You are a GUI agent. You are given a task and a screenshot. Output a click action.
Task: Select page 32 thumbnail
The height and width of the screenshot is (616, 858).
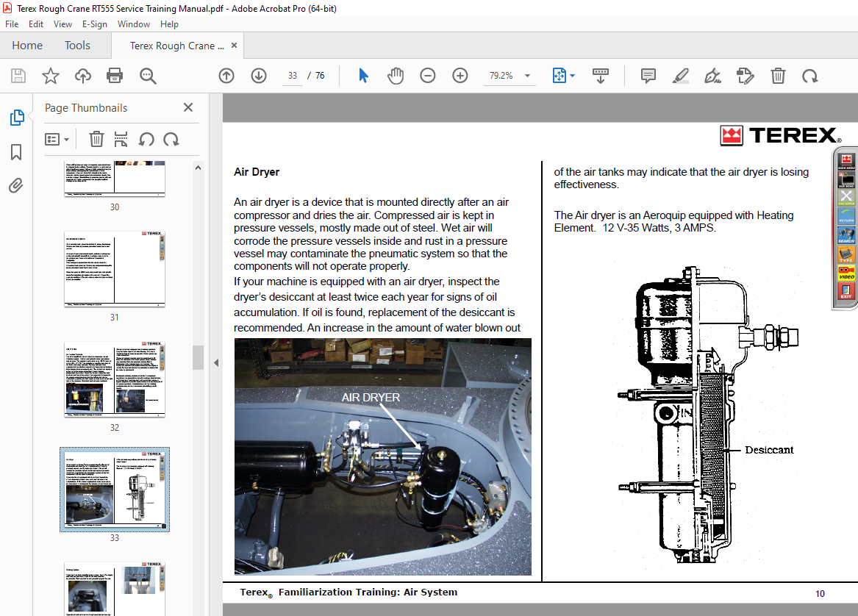click(x=115, y=379)
